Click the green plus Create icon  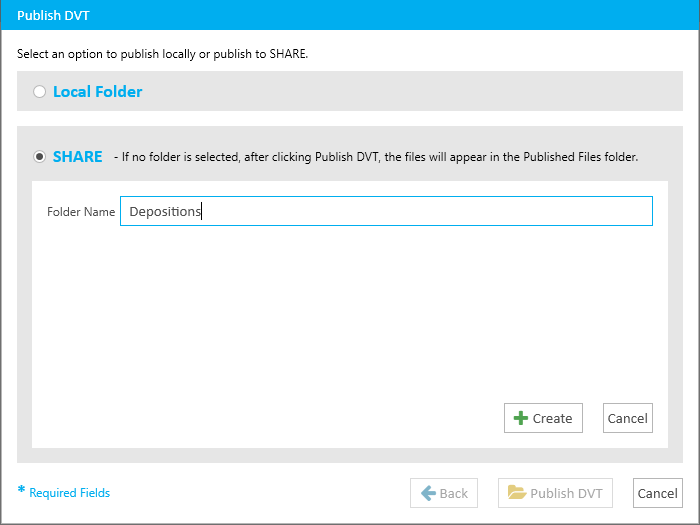[521, 418]
